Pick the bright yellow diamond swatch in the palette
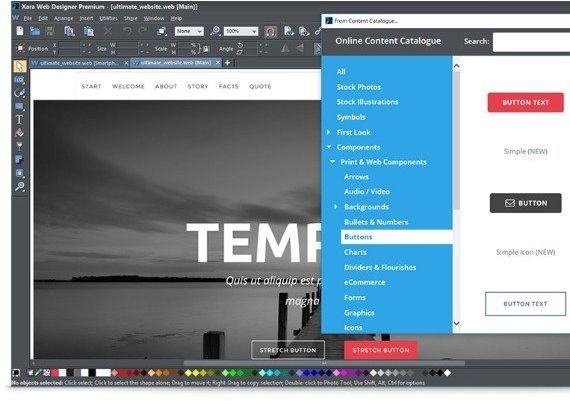Viewport: 570px width, 401px height. (196, 373)
